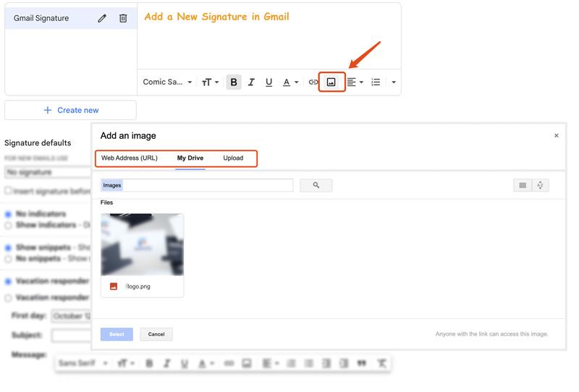Open the A-Z sort options
The width and height of the screenshot is (579, 392).
540,185
